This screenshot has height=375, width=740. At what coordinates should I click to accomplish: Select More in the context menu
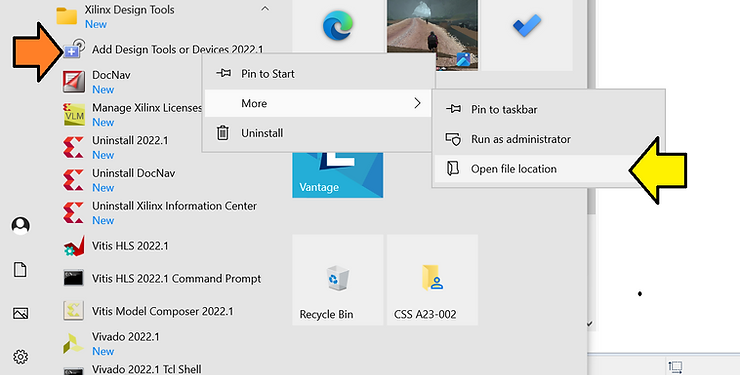319,103
